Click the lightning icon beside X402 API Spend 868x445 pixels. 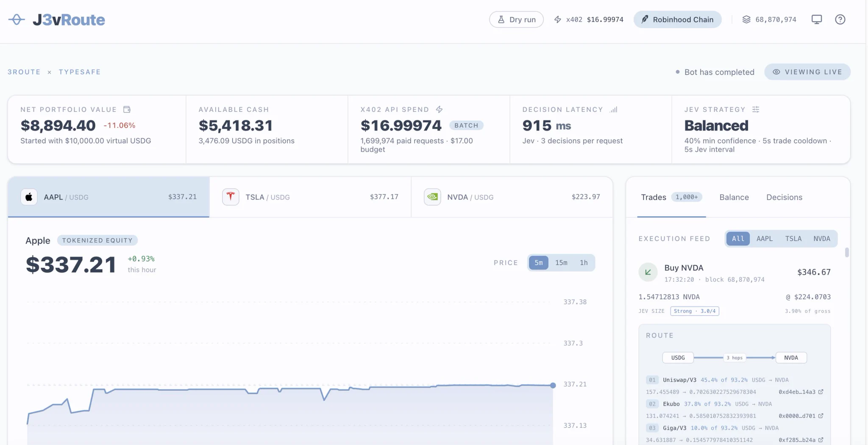click(x=440, y=109)
